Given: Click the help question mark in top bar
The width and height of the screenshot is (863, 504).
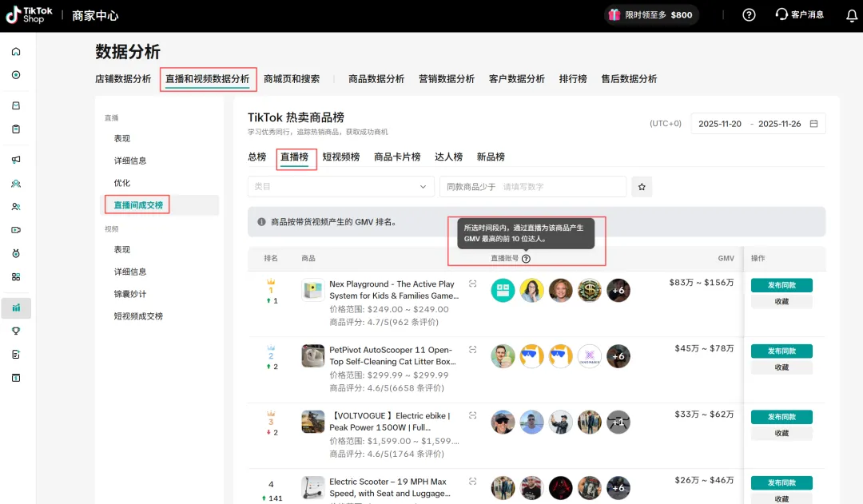Looking at the screenshot, I should 749,15.
